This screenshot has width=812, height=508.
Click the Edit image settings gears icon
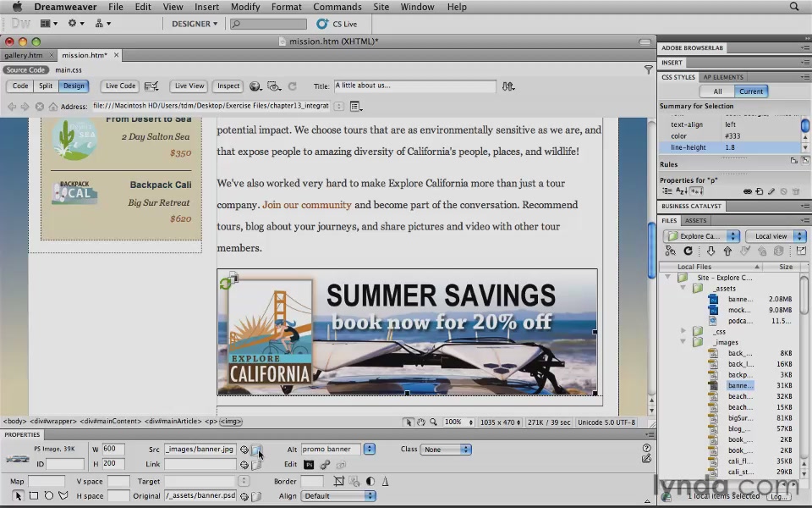(325, 465)
